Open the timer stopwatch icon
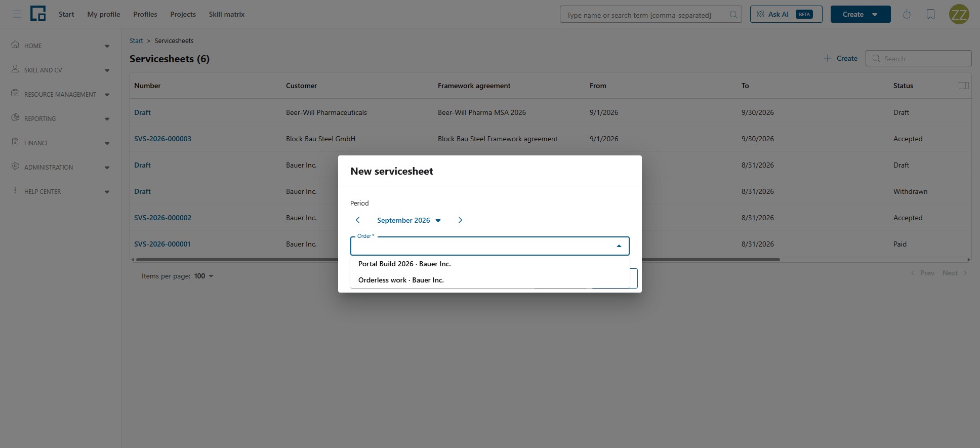 point(907,14)
